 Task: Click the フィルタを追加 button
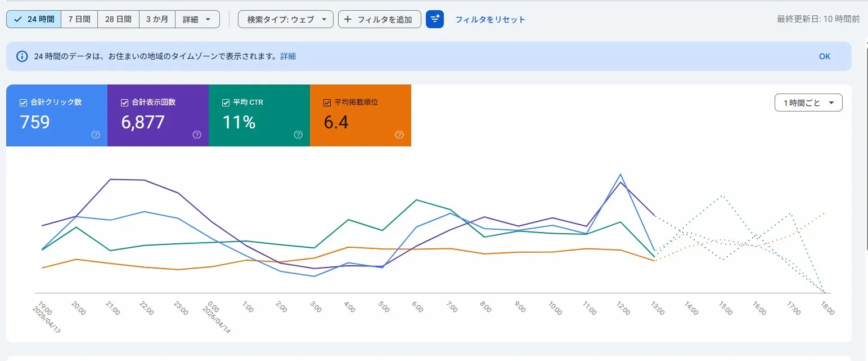(380, 19)
